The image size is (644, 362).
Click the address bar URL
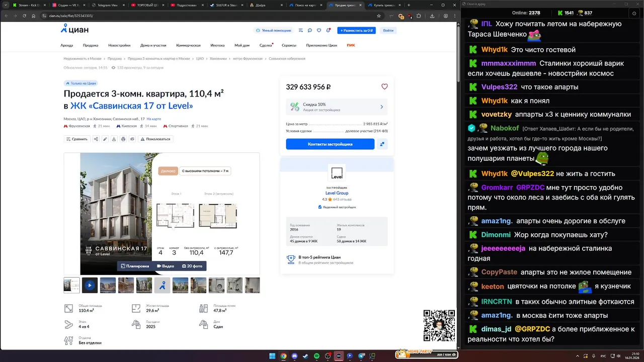click(72, 16)
